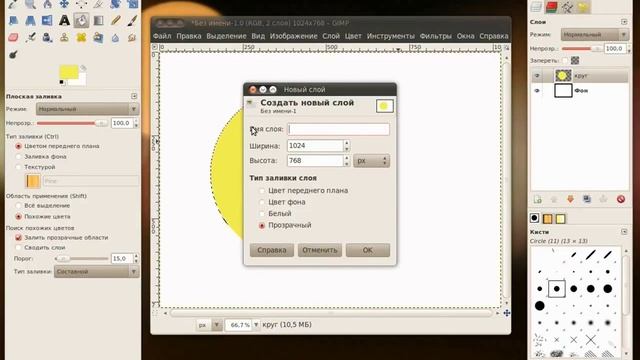Select the Bucket Fill tool

[81, 20]
